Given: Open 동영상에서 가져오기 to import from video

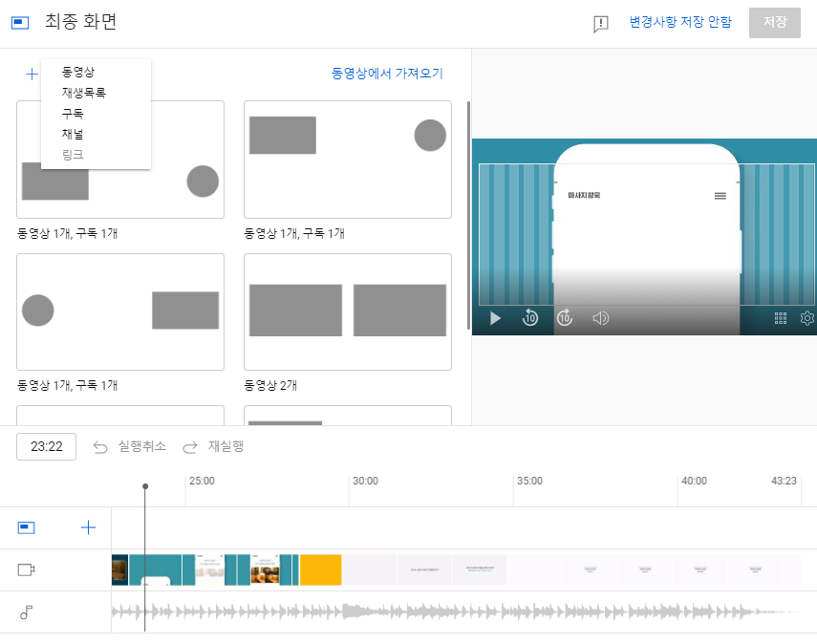Looking at the screenshot, I should click(387, 74).
